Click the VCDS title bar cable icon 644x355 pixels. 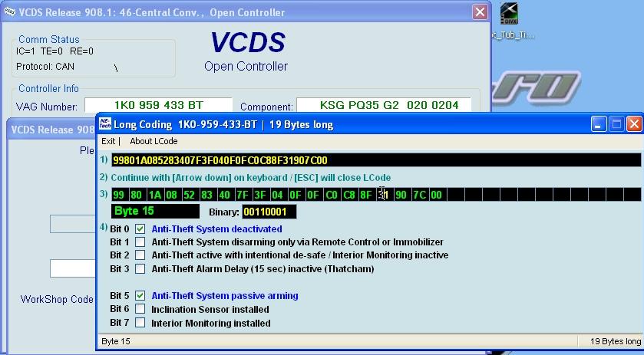point(10,12)
